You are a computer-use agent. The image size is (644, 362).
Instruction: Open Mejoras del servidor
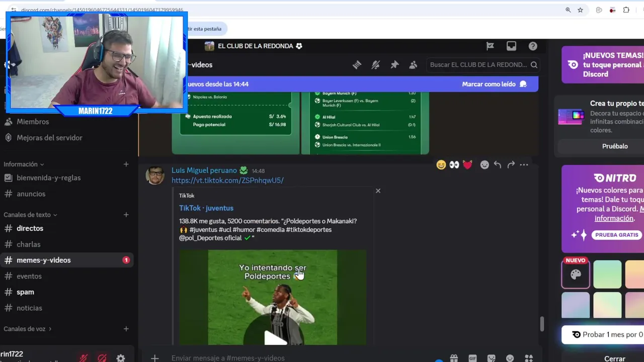click(x=49, y=138)
